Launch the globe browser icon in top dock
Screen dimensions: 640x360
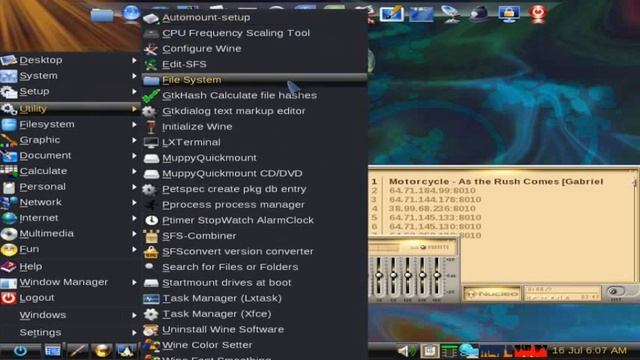(x=131, y=12)
